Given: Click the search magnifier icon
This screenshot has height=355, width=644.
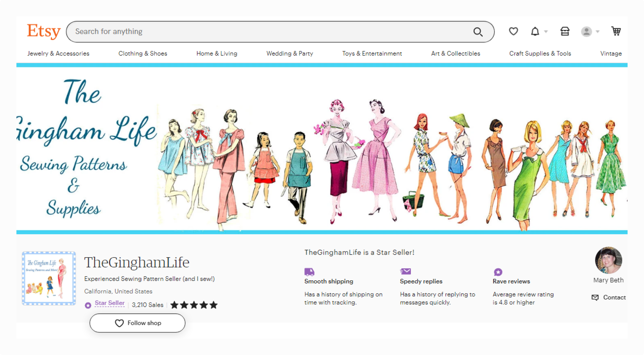Looking at the screenshot, I should 478,32.
